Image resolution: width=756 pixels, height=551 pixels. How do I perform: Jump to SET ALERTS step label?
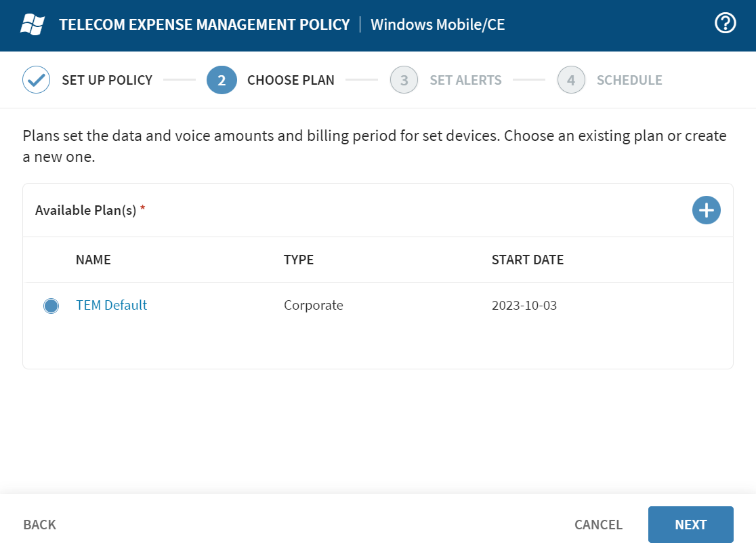[465, 80]
